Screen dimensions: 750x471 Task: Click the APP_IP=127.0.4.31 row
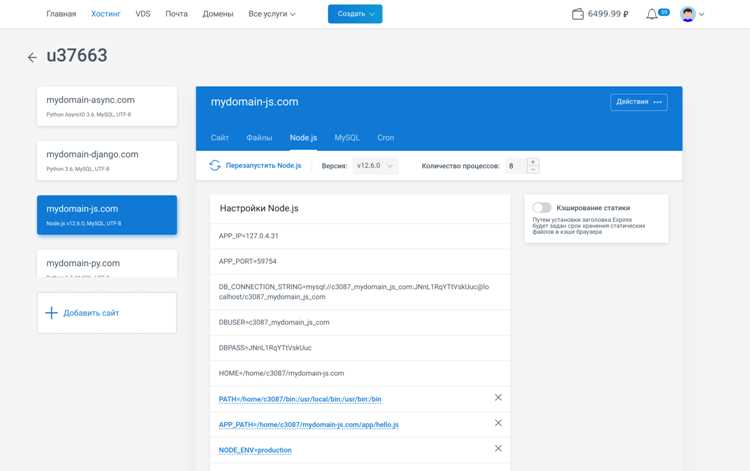pos(360,236)
